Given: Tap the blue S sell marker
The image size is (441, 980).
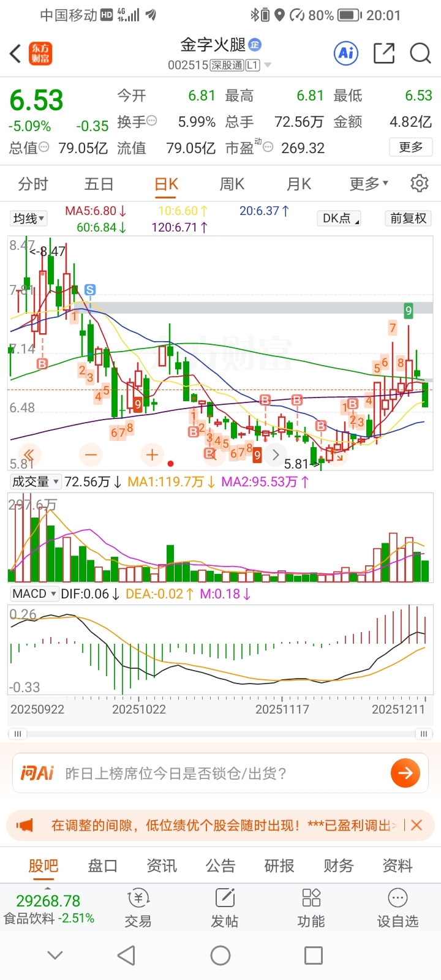Looking at the screenshot, I should (x=90, y=290).
